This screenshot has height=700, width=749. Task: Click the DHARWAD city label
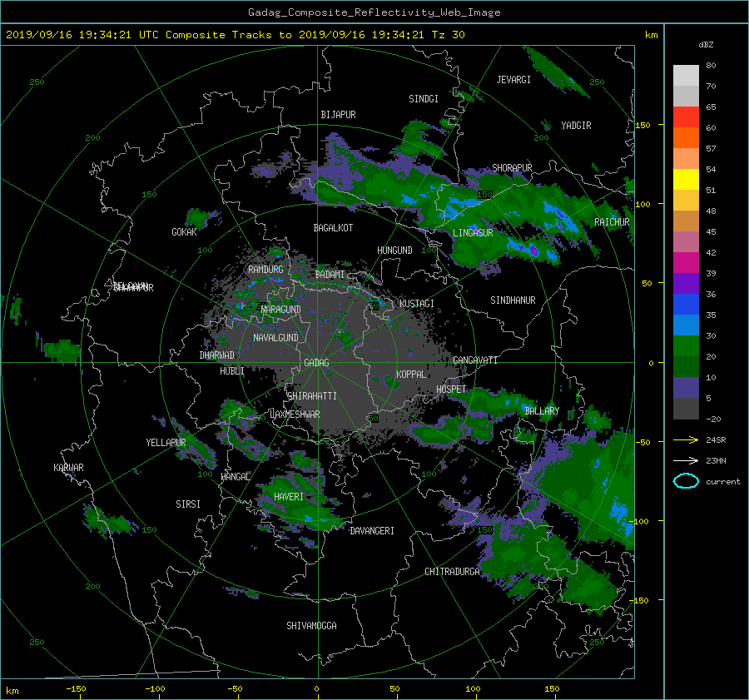coord(217,355)
